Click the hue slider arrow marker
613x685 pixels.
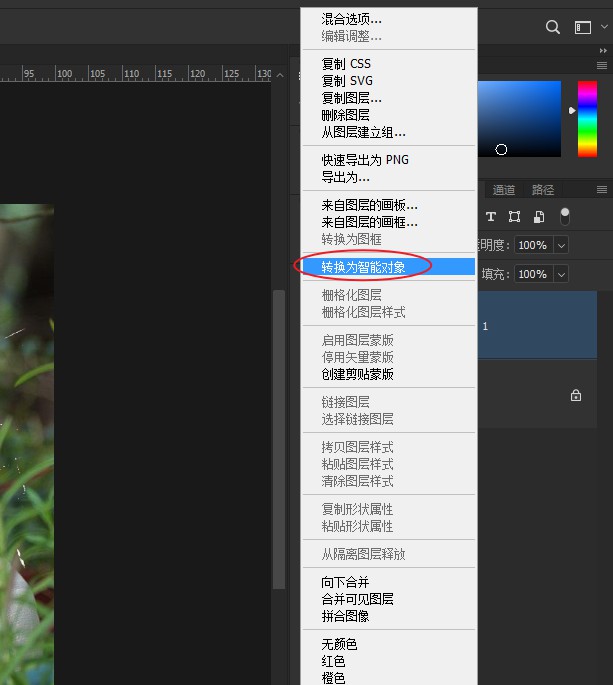click(572, 111)
